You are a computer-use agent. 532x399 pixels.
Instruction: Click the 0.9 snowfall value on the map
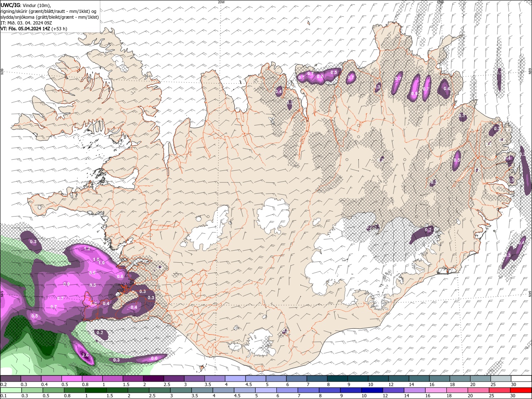pos(66,284)
